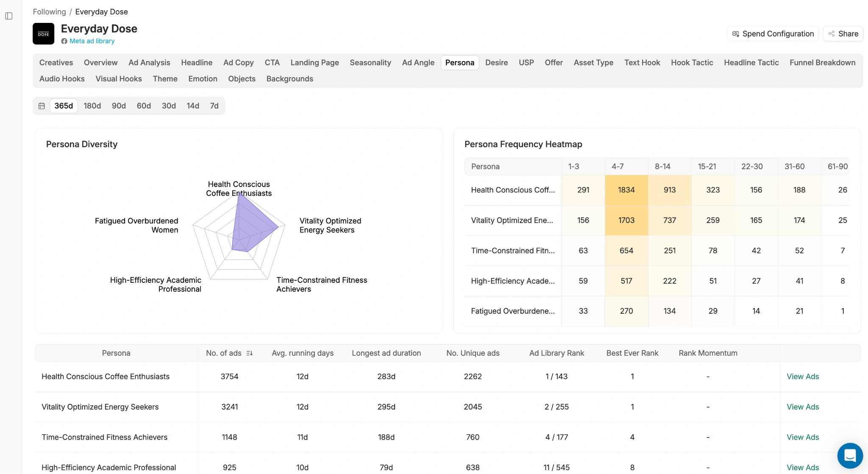Sort by No. of ads column icon
Screen dimensions: 868x474
click(250, 353)
